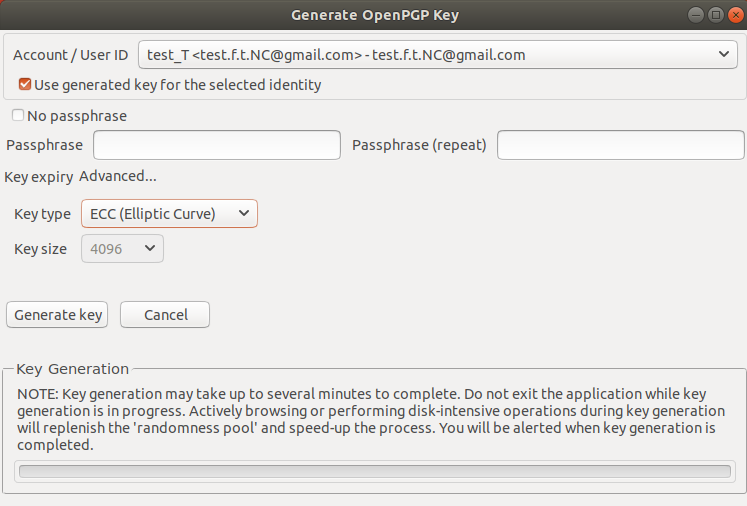The image size is (747, 506).
Task: Toggle 'Use generated key for the selected identity'
Action: pyautogui.click(x=25, y=85)
